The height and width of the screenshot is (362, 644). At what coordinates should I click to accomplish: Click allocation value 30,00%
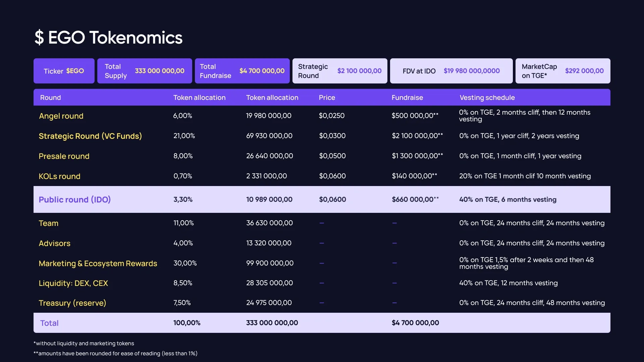click(x=185, y=263)
